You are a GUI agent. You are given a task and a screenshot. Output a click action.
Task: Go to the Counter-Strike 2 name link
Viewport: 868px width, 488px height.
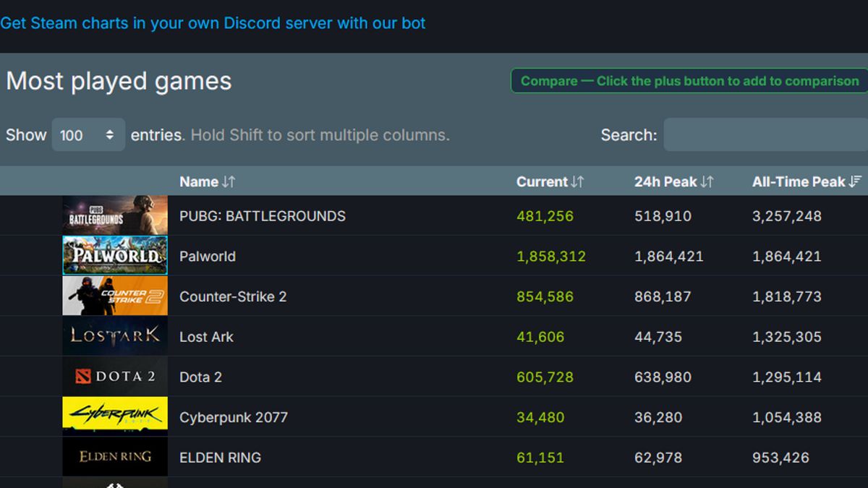[x=232, y=297]
